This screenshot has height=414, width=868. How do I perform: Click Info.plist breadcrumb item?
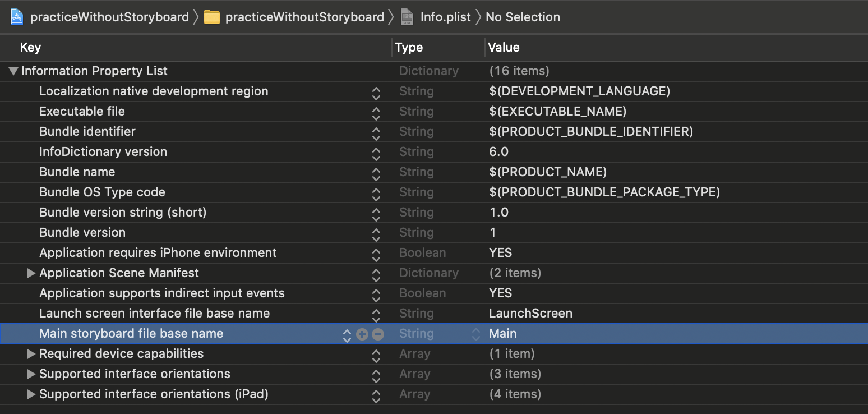[446, 17]
